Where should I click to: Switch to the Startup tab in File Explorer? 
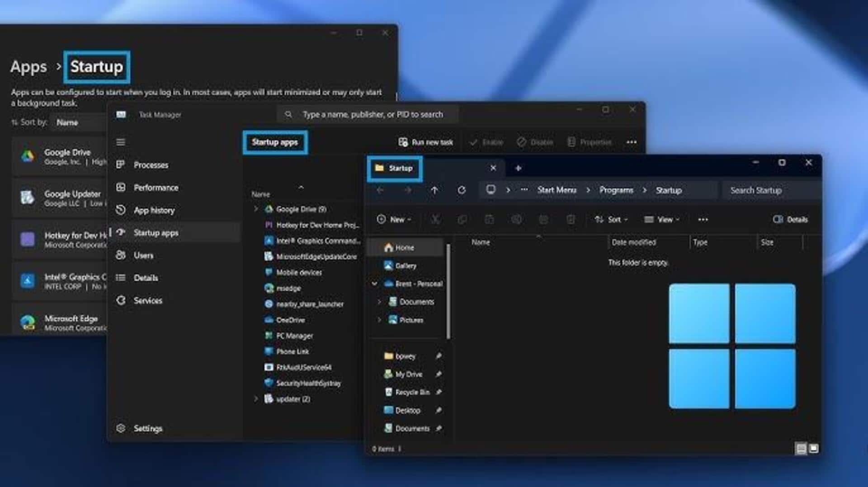(x=394, y=168)
